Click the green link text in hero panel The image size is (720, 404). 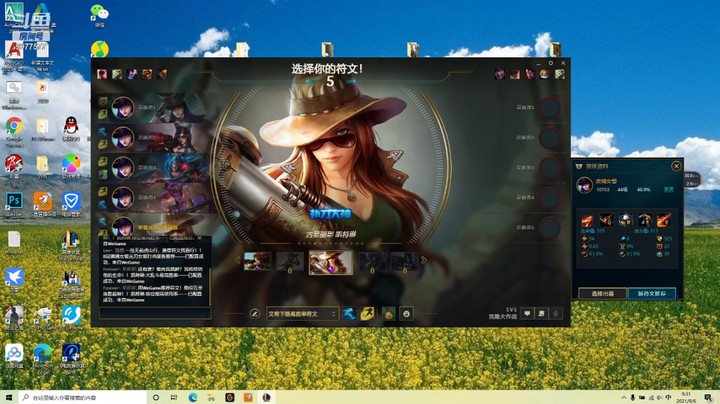(x=668, y=190)
